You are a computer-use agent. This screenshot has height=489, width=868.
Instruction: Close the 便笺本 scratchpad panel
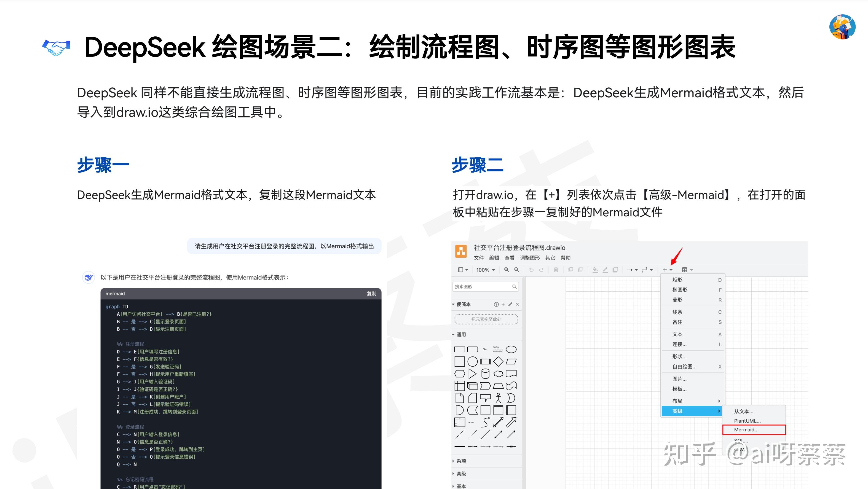point(518,304)
